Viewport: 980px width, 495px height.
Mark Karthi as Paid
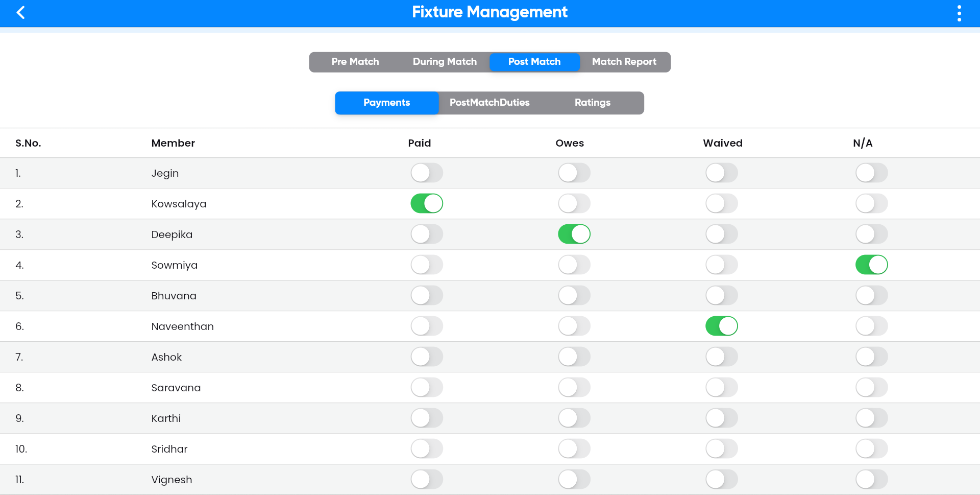[426, 418]
